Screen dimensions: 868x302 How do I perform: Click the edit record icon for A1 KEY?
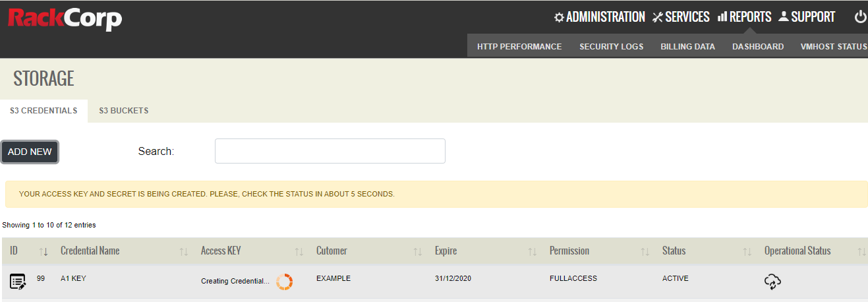coord(18,282)
